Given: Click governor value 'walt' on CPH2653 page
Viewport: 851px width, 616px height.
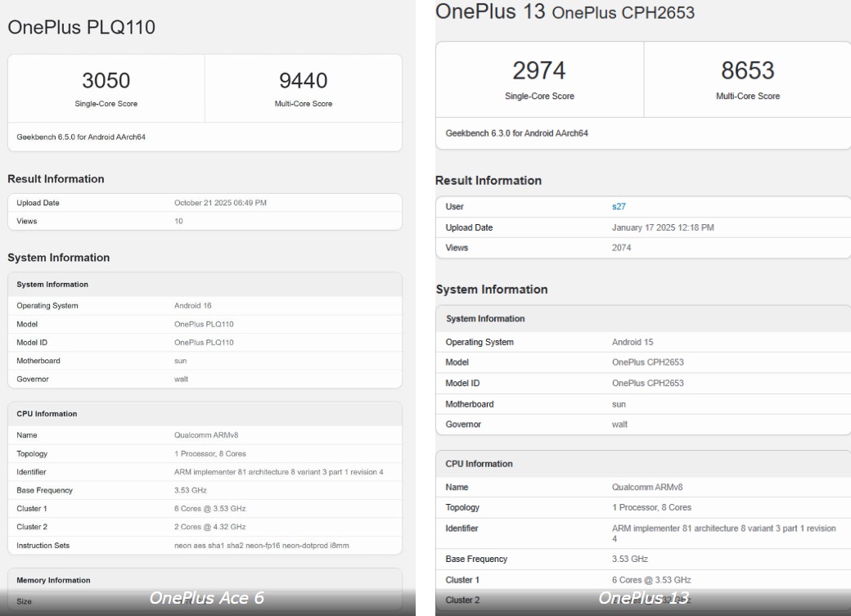Looking at the screenshot, I should (x=619, y=425).
